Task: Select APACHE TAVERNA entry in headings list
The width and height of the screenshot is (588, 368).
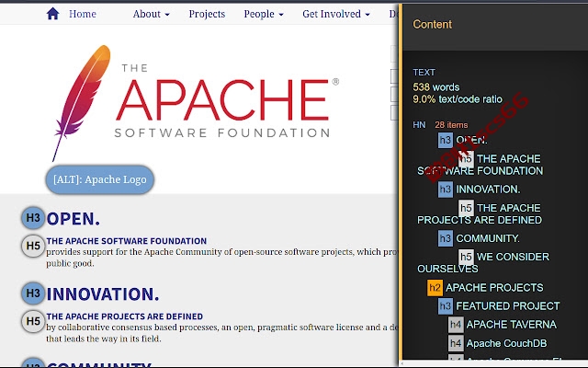Action: (512, 325)
